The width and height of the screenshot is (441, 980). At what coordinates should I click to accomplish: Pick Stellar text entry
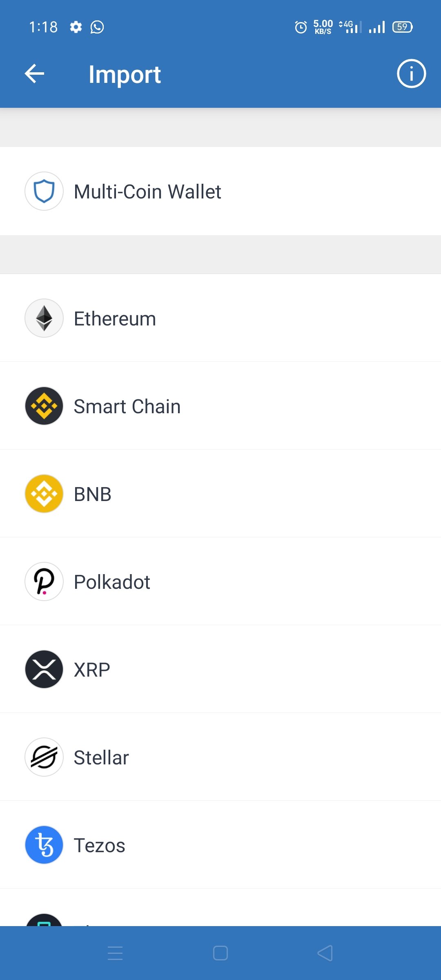tap(101, 757)
